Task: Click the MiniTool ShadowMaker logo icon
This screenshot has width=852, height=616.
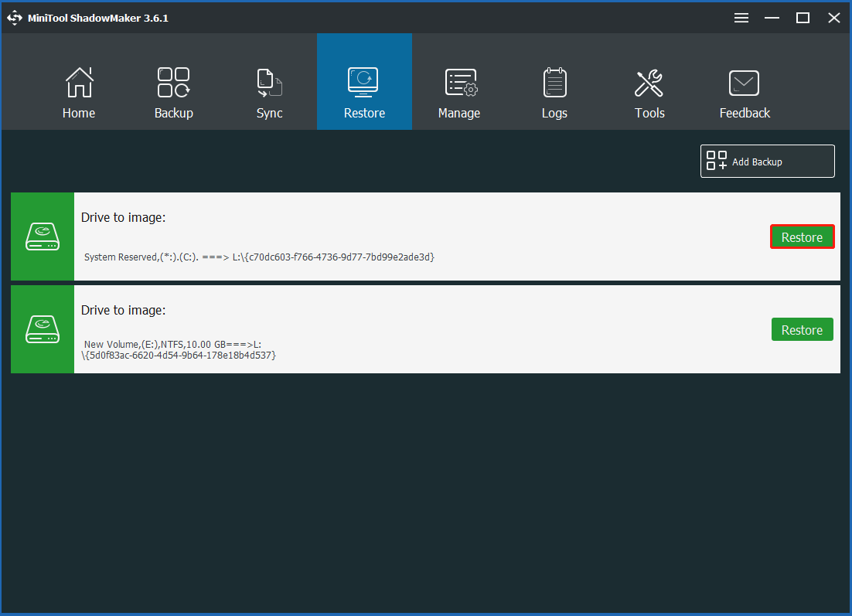Action: click(15, 18)
